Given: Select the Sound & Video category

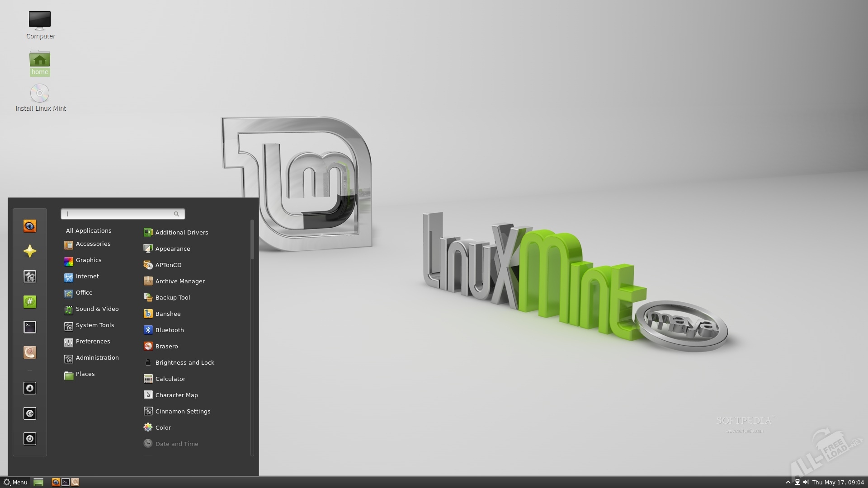Looking at the screenshot, I should click(x=97, y=309).
